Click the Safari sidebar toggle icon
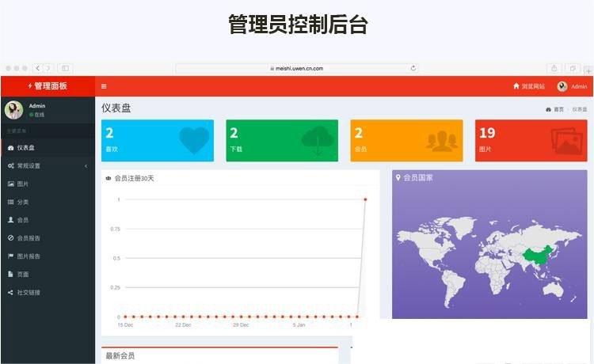 [x=65, y=69]
